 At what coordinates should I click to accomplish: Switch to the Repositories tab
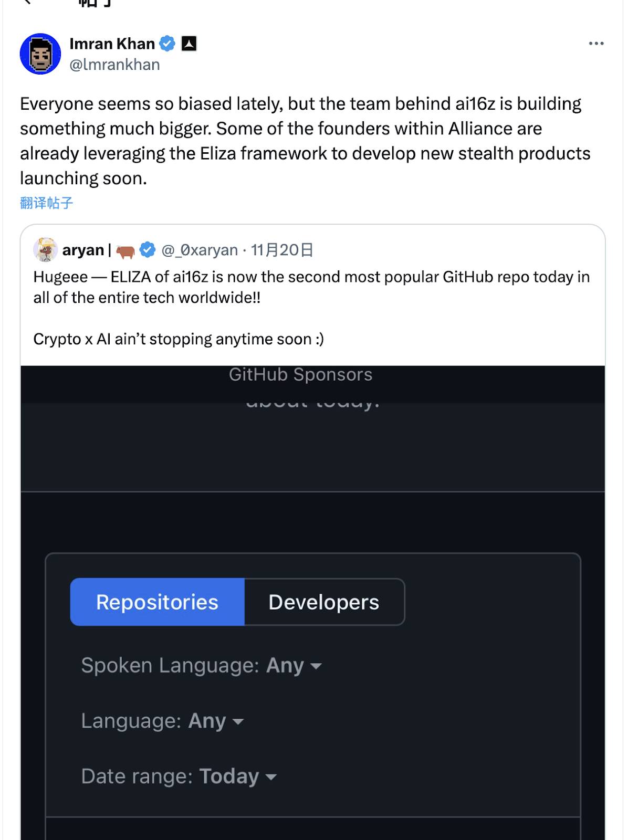157,602
